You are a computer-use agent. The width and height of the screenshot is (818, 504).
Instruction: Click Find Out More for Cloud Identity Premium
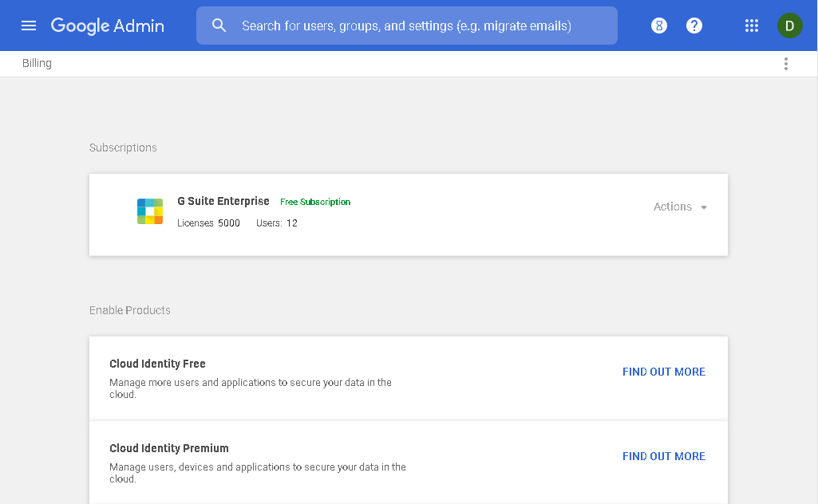(664, 456)
